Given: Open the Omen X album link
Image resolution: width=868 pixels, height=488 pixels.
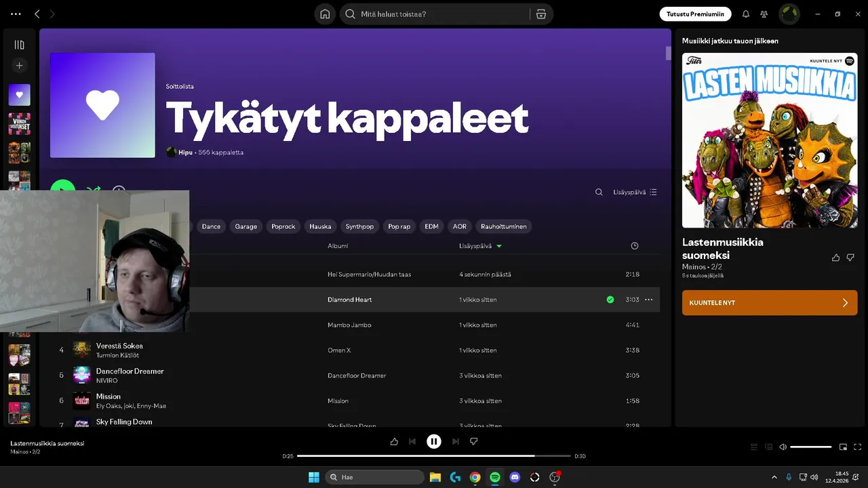Looking at the screenshot, I should pos(339,350).
